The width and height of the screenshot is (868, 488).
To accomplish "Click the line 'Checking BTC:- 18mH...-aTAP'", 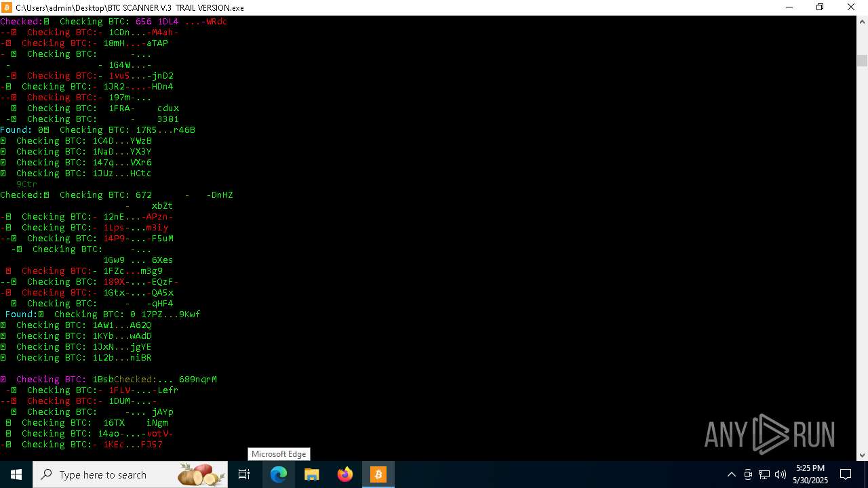I will (84, 43).
